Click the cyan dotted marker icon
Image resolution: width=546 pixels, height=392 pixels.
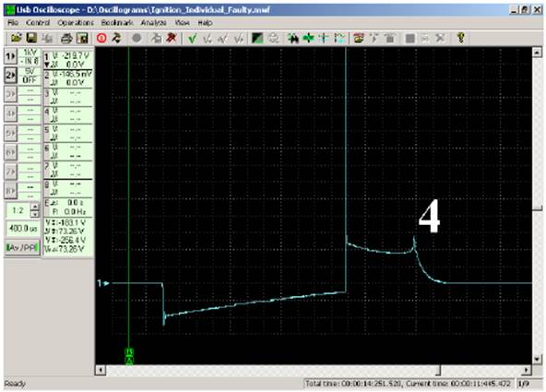(x=339, y=38)
